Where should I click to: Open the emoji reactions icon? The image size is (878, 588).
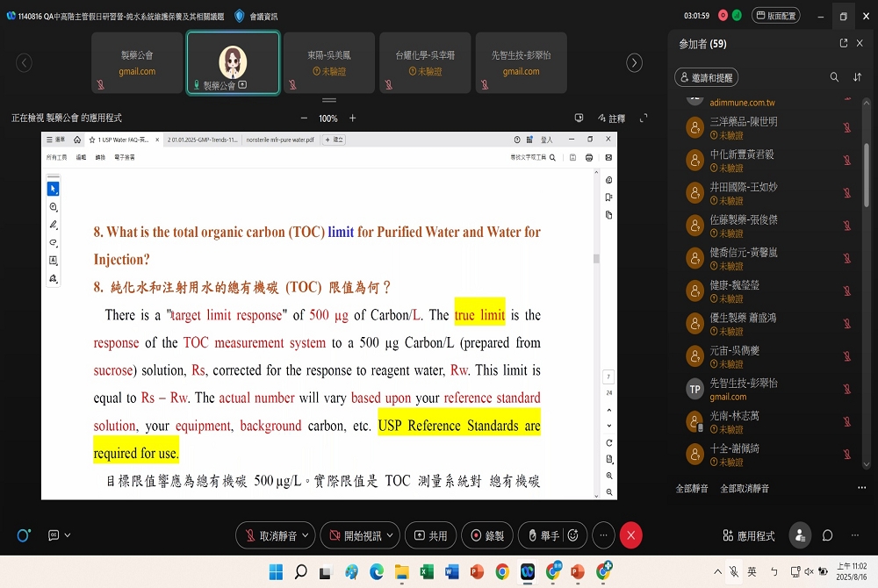point(573,535)
